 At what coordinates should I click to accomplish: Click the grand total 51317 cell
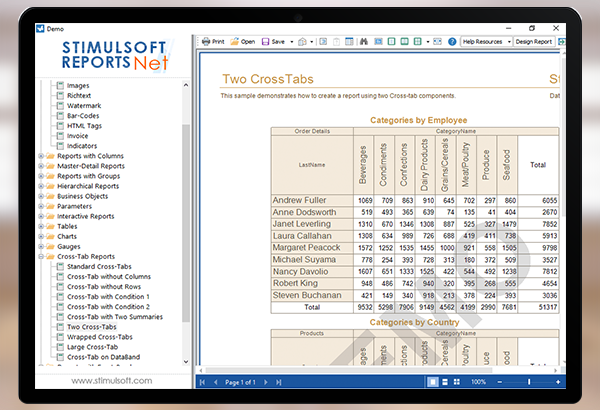tap(538, 307)
